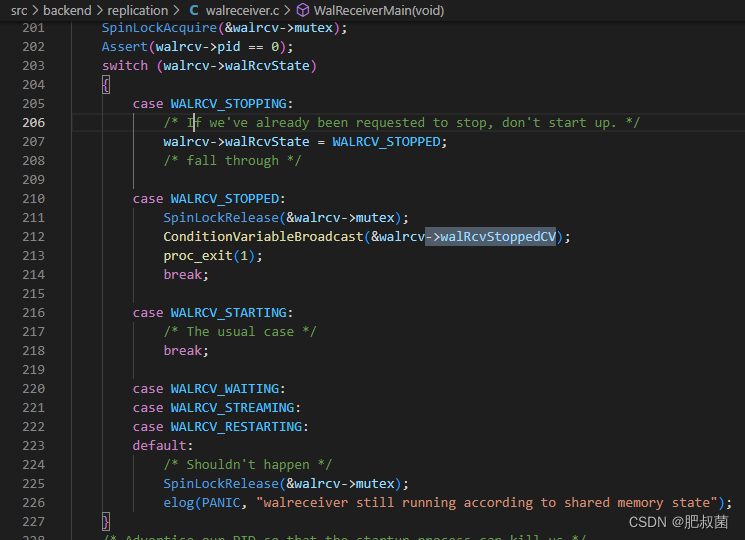Expand chevron after 'backend' in breadcrumb
Image resolution: width=745 pixels, height=540 pixels.
[99, 10]
